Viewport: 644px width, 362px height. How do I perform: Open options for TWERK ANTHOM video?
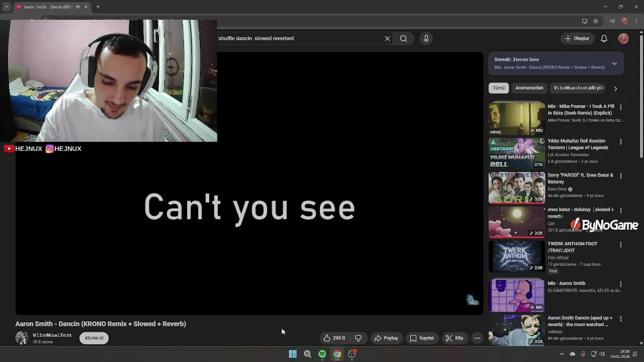[x=621, y=244]
